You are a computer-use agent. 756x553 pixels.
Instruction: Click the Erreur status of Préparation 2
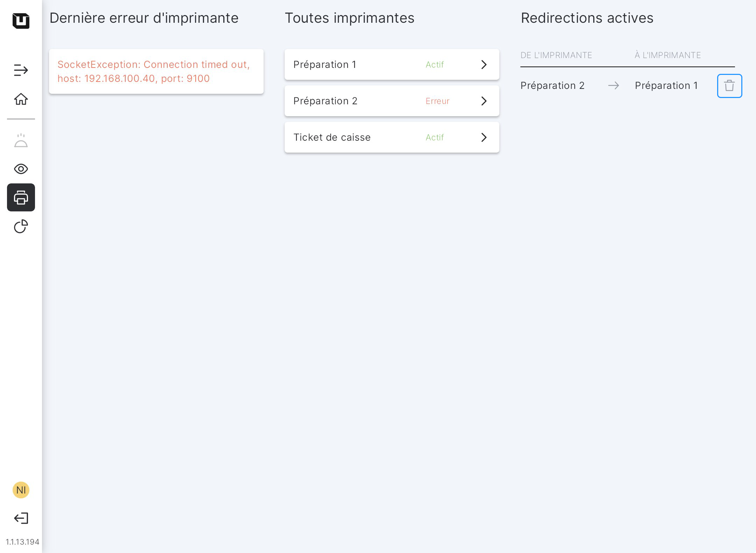click(x=437, y=101)
